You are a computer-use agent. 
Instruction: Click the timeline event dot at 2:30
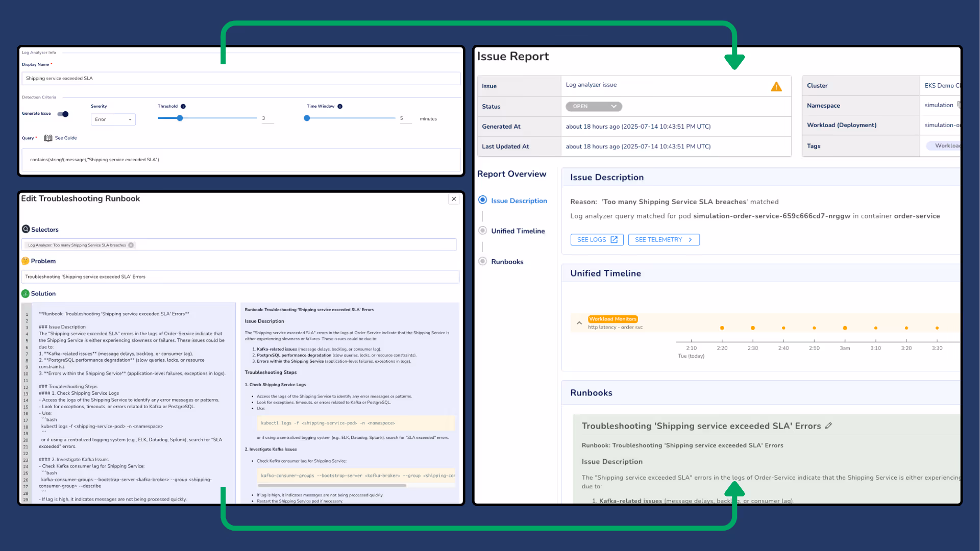(752, 328)
